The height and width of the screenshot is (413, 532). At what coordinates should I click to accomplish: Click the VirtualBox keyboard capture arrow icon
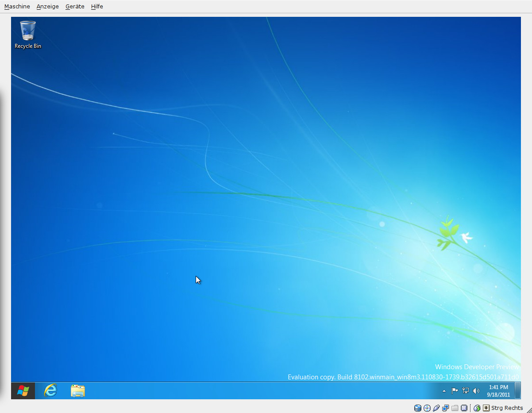(x=486, y=408)
